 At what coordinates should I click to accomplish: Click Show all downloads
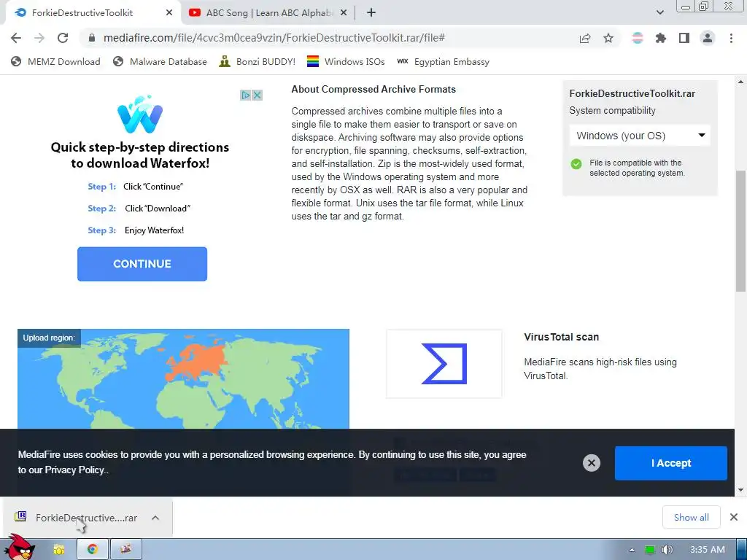[x=692, y=517]
